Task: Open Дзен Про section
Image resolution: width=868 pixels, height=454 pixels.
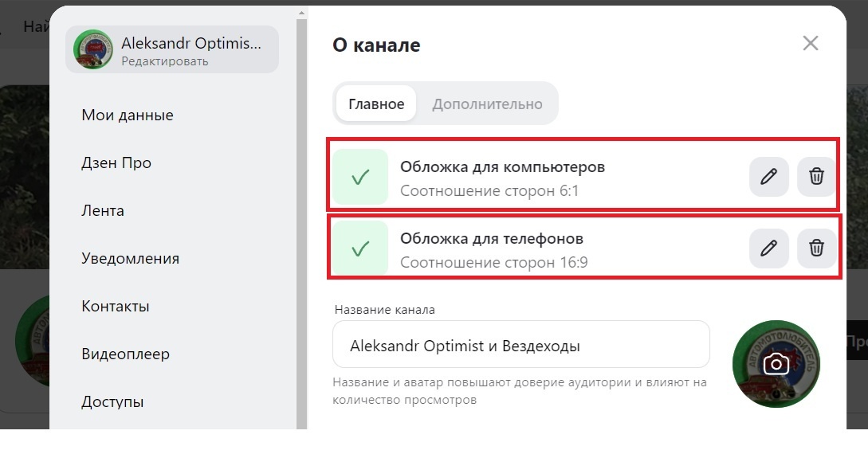Action: [x=116, y=162]
